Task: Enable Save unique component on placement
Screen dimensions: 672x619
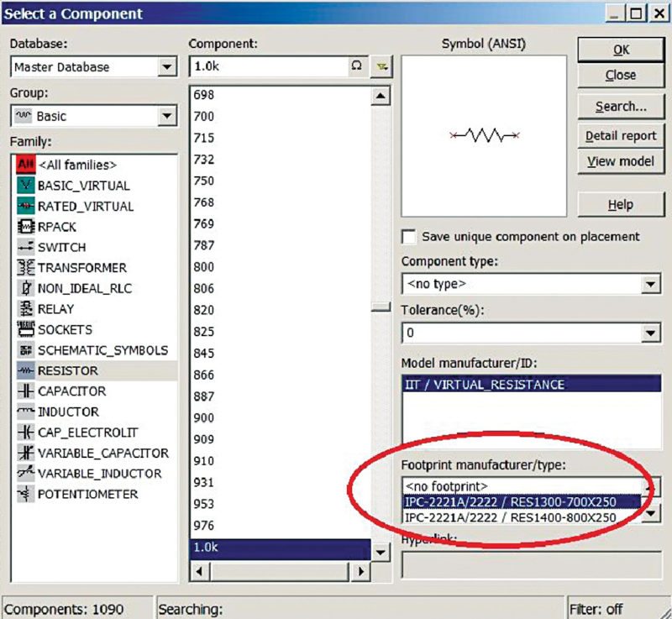Action: (x=409, y=237)
